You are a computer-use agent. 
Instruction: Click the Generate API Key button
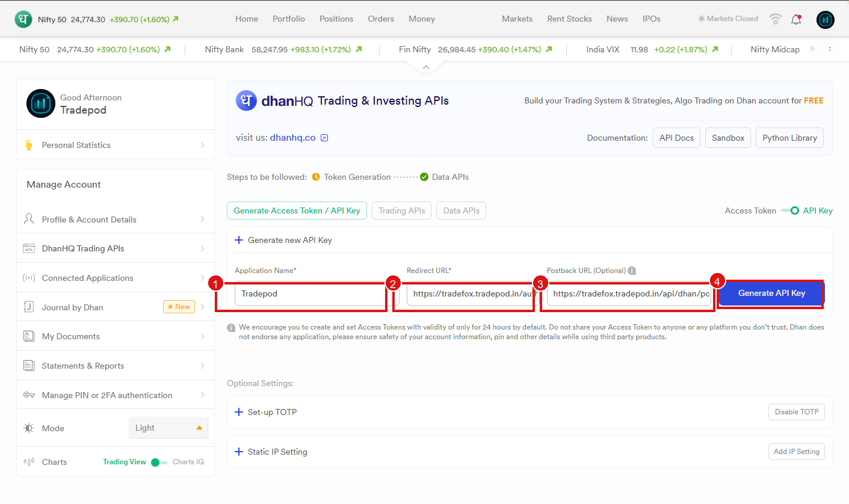[x=771, y=293]
